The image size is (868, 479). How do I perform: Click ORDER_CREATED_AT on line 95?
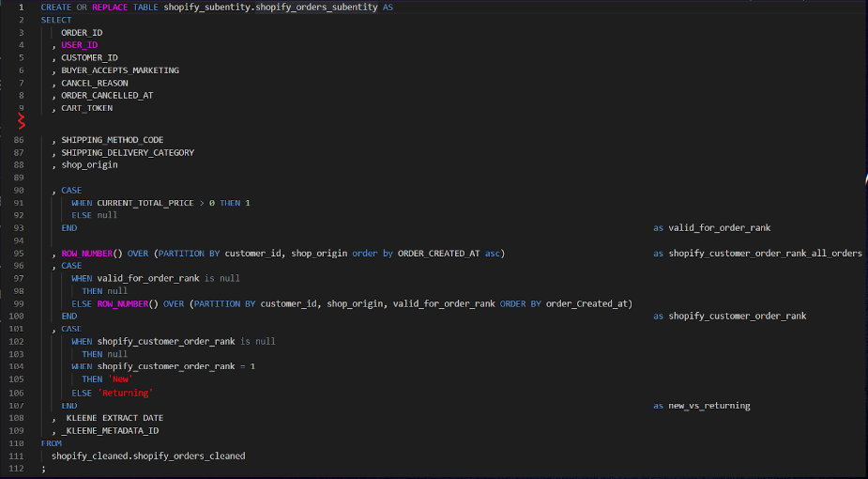tap(438, 254)
